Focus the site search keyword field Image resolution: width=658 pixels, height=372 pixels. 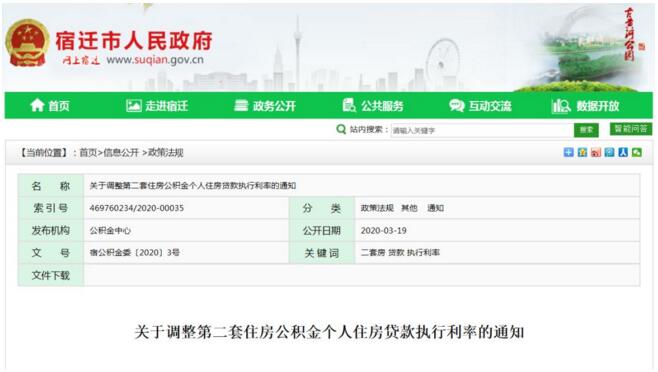click(482, 130)
